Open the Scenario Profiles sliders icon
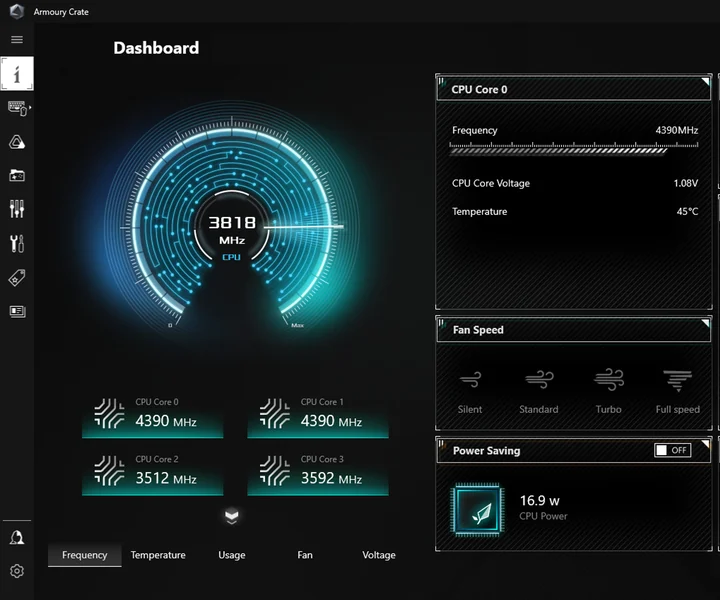This screenshot has width=720, height=600. pyautogui.click(x=17, y=209)
